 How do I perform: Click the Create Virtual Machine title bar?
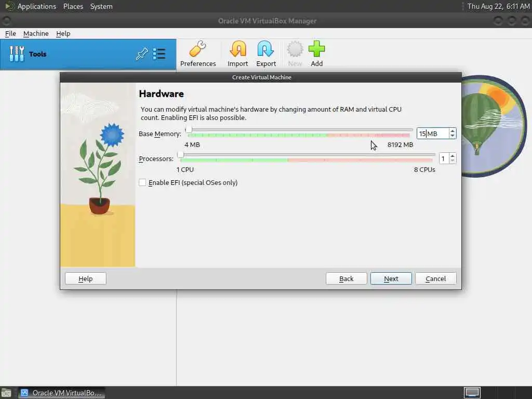tap(261, 77)
